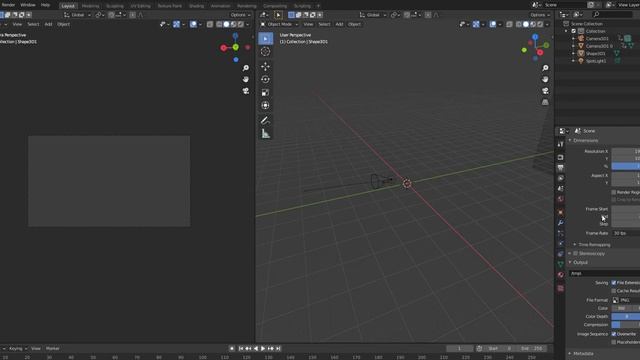Image resolution: width=640 pixels, height=360 pixels.
Task: Open Object Mode dropdown
Action: tap(279, 24)
